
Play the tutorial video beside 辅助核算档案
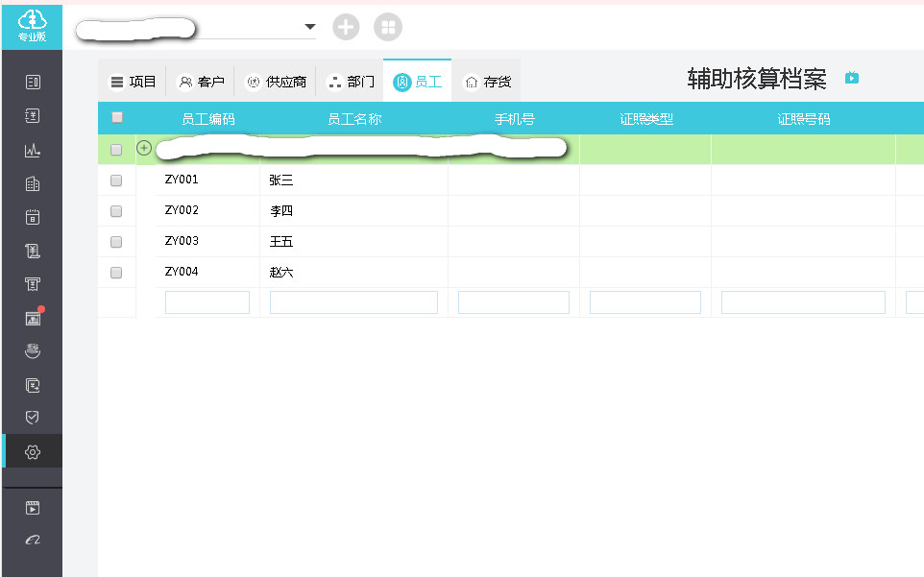point(851,78)
